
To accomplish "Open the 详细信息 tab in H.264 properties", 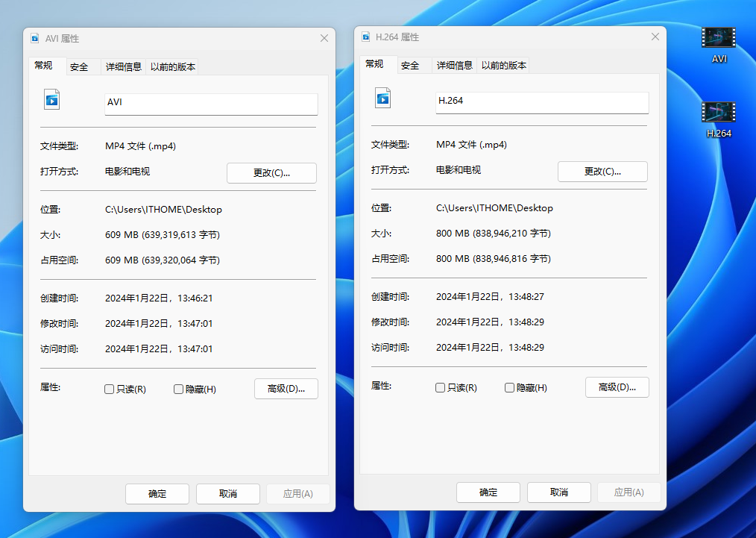I will coord(455,65).
